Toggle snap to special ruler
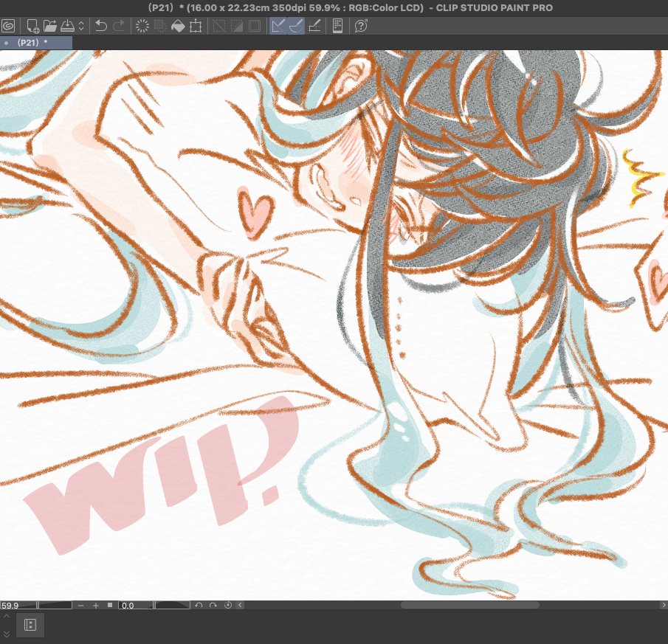 [x=296, y=26]
